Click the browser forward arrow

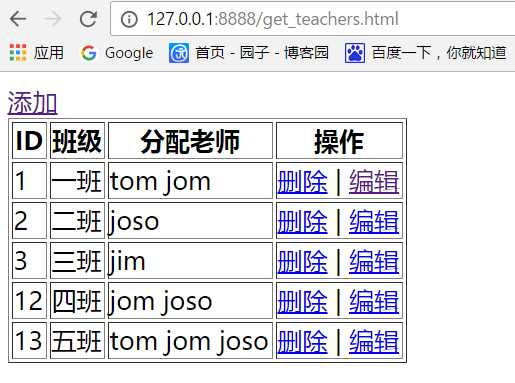pyautogui.click(x=53, y=19)
